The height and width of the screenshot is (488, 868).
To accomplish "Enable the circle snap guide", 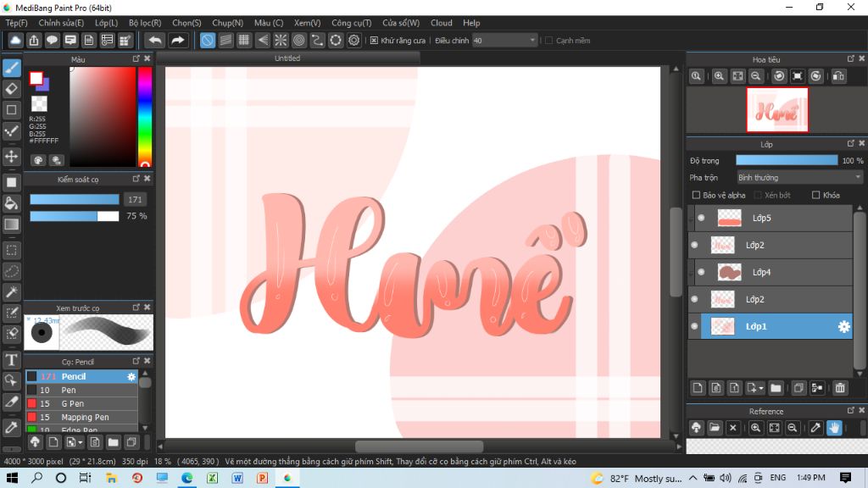I will (x=299, y=41).
